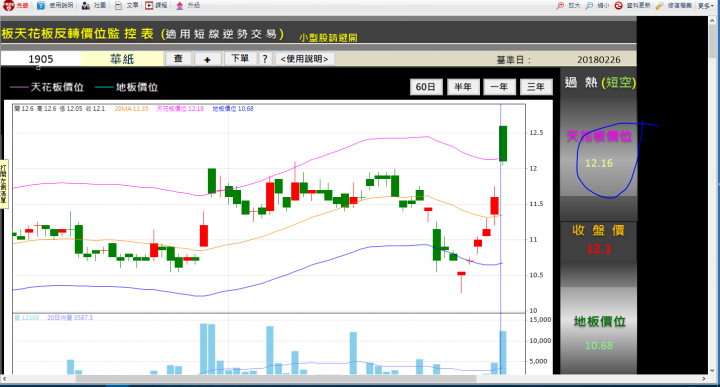Image resolution: width=720 pixels, height=387 pixels.
Task: Click the 過熱 (短空) status label
Action: [x=600, y=83]
